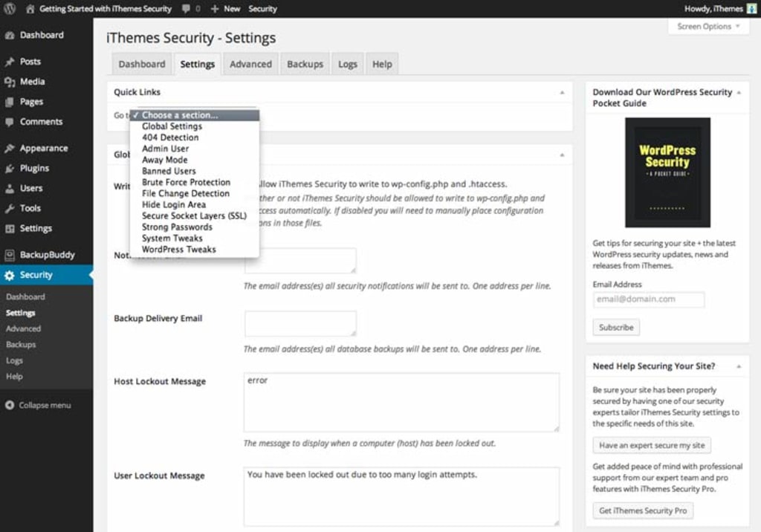Select the Settings tab
The height and width of the screenshot is (532, 761).
[197, 64]
